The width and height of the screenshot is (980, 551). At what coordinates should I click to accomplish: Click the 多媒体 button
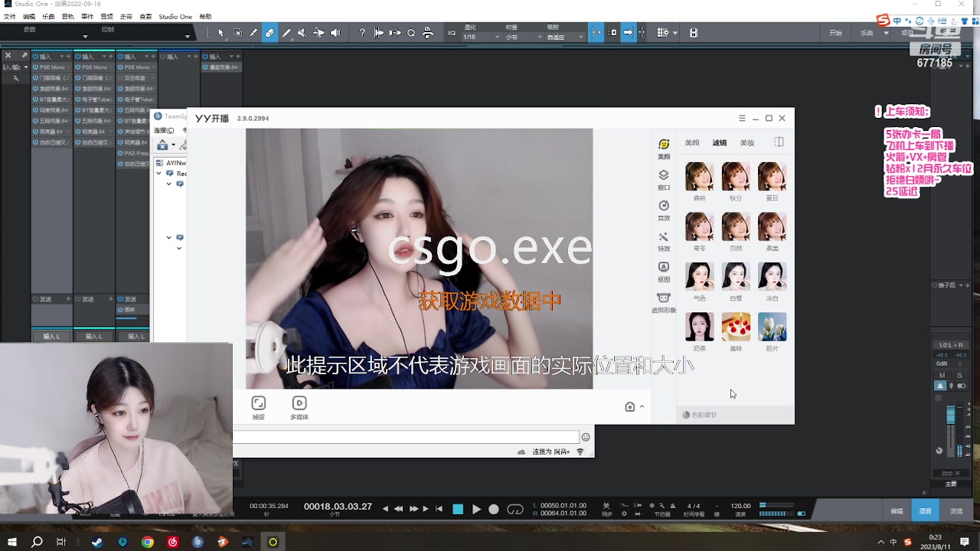(x=299, y=408)
